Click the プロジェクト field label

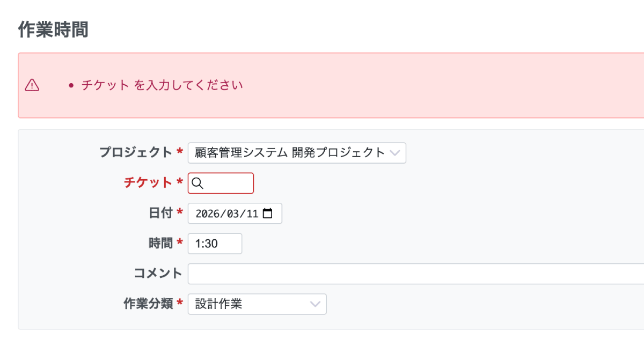136,152
